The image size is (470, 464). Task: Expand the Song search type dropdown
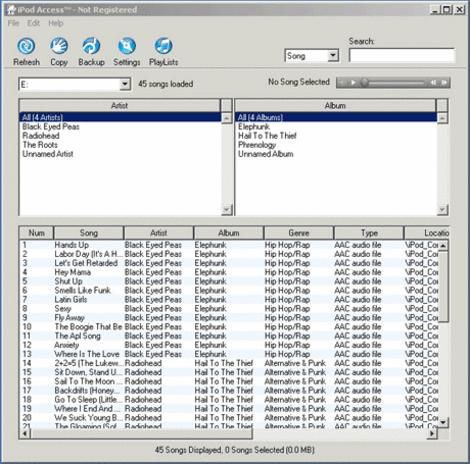[333, 55]
